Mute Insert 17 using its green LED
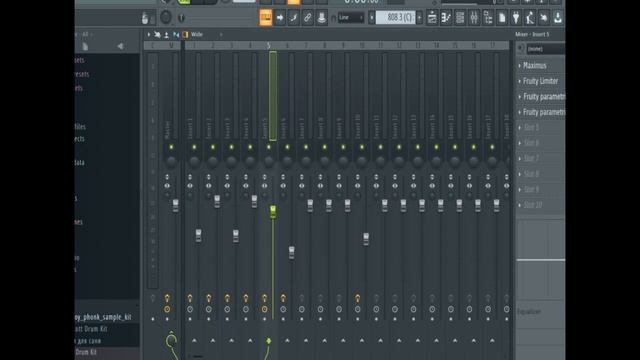Image resolution: width=640 pixels, height=360 pixels. tap(492, 147)
